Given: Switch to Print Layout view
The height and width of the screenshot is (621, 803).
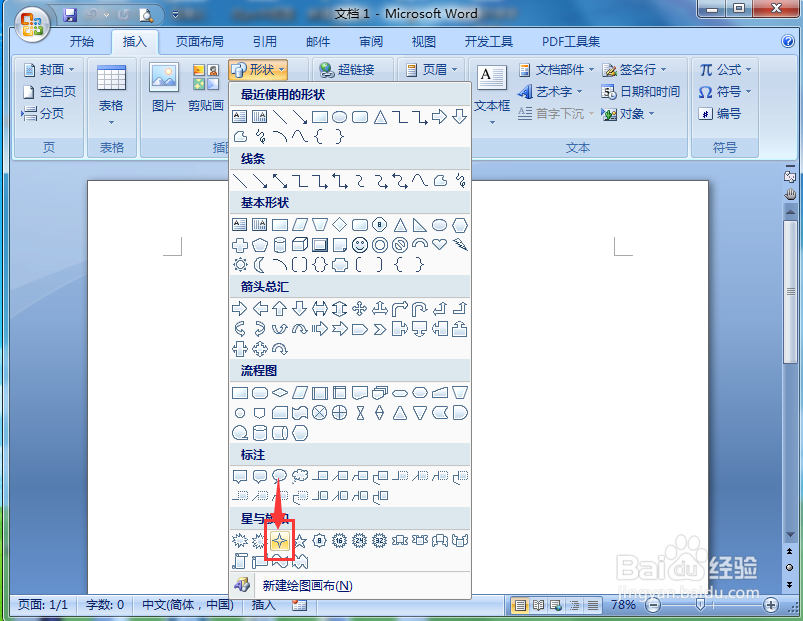Looking at the screenshot, I should click(520, 606).
